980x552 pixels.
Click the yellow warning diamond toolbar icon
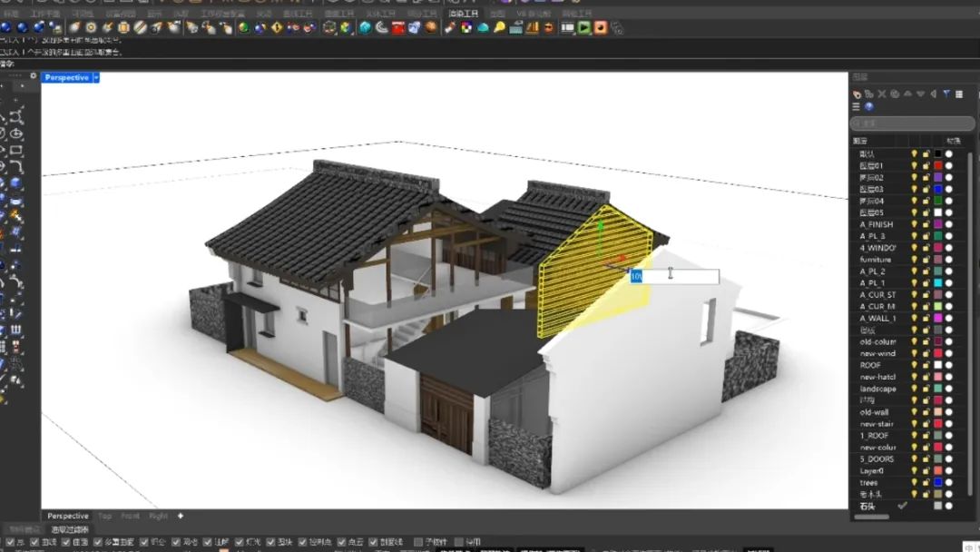pyautogui.click(x=277, y=28)
